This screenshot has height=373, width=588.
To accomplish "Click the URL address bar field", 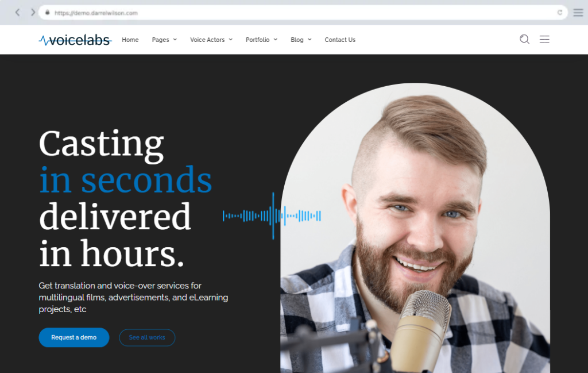I will pos(303,13).
